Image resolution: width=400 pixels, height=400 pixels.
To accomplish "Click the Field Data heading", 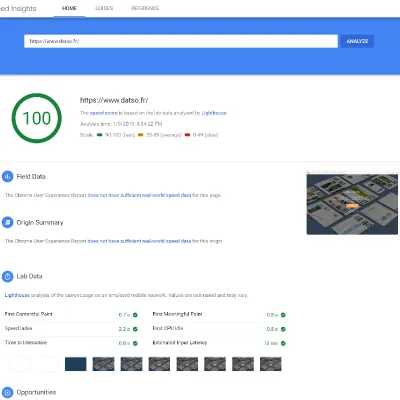I will click(31, 177).
